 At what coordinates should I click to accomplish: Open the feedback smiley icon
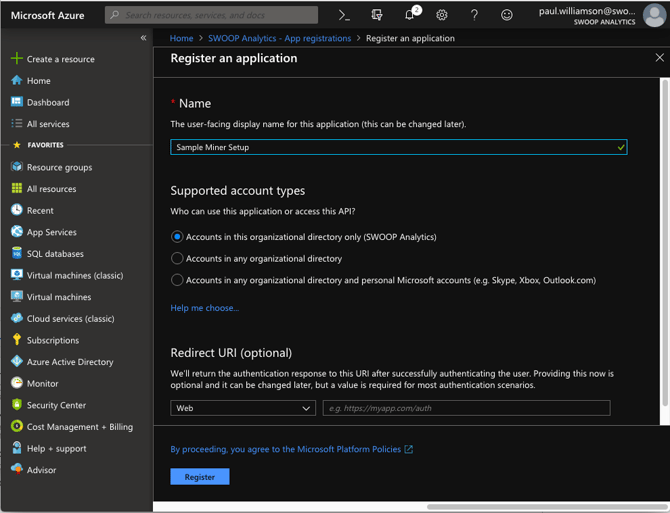point(506,15)
